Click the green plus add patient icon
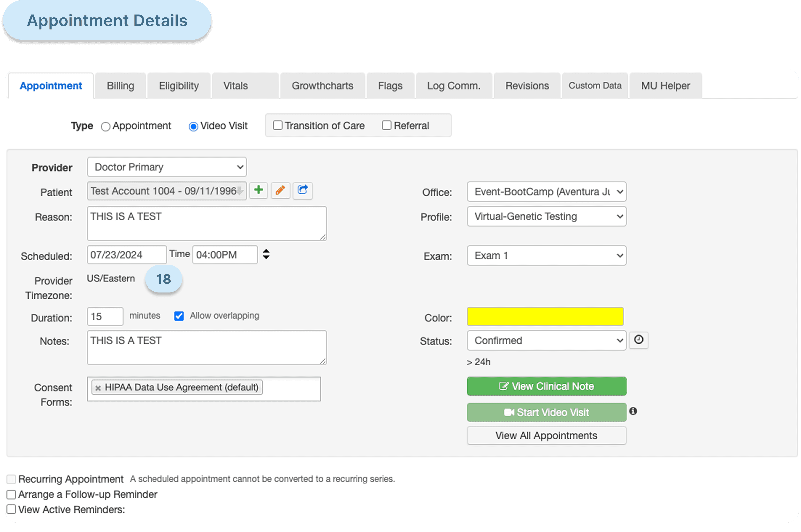This screenshot has height=532, width=801. (258, 190)
